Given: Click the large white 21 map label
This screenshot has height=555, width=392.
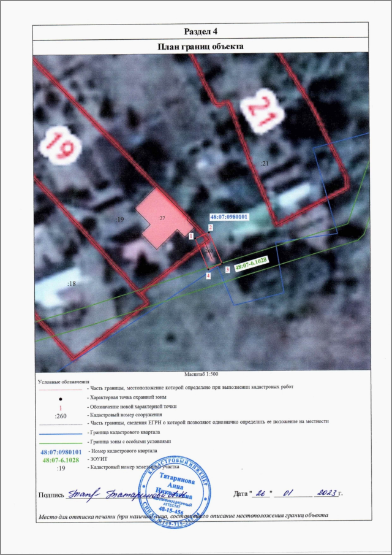Looking at the screenshot, I should [x=262, y=112].
